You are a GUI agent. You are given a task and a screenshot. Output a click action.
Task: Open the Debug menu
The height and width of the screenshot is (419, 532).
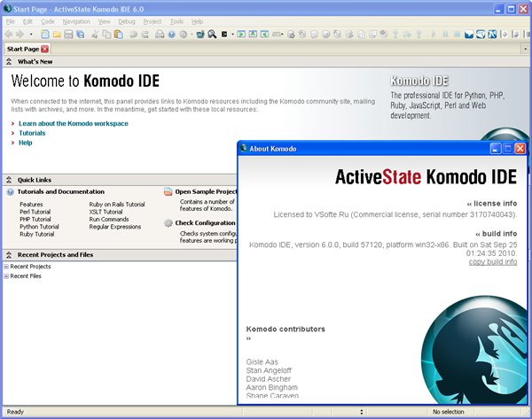[127, 21]
